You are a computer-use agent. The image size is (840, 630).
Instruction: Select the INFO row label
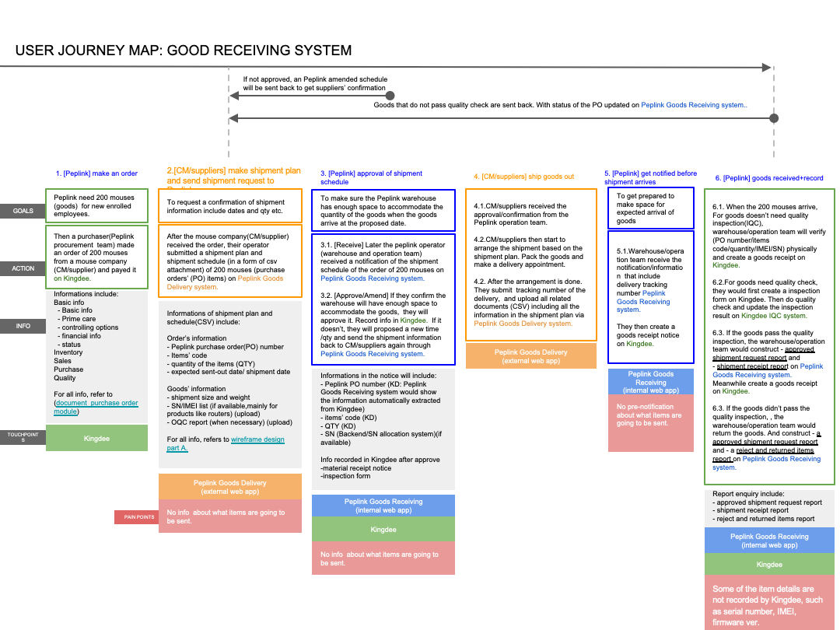click(x=23, y=326)
